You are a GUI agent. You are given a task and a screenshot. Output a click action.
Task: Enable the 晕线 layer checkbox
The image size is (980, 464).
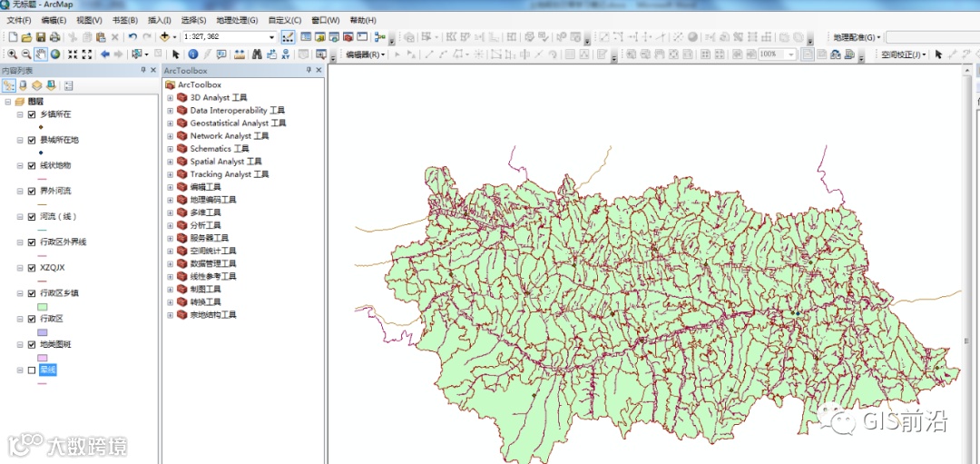tap(32, 370)
